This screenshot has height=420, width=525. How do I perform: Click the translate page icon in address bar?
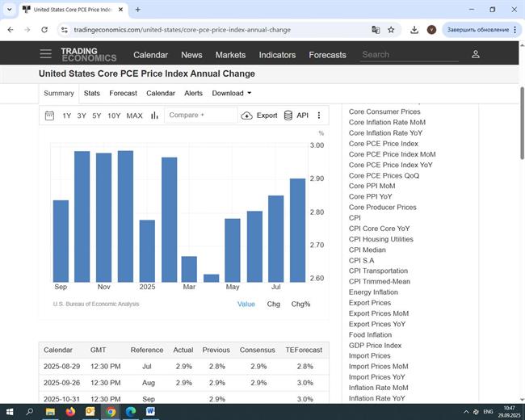(x=376, y=30)
